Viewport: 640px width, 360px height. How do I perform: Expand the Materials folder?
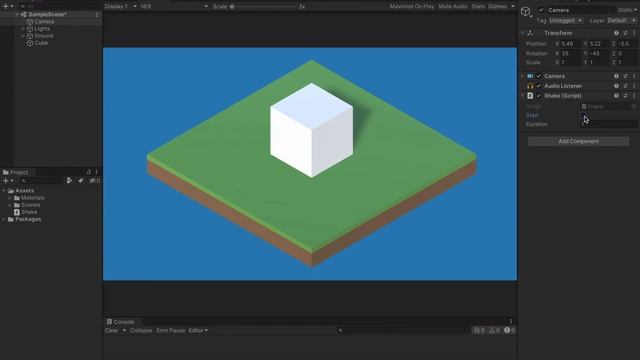(x=10, y=198)
